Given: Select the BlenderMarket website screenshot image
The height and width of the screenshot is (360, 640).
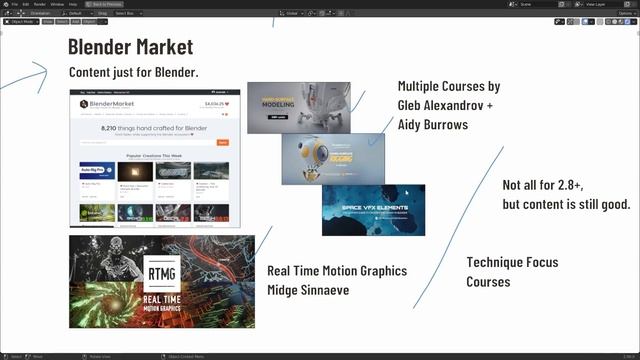Looking at the screenshot, I should coord(155,158).
